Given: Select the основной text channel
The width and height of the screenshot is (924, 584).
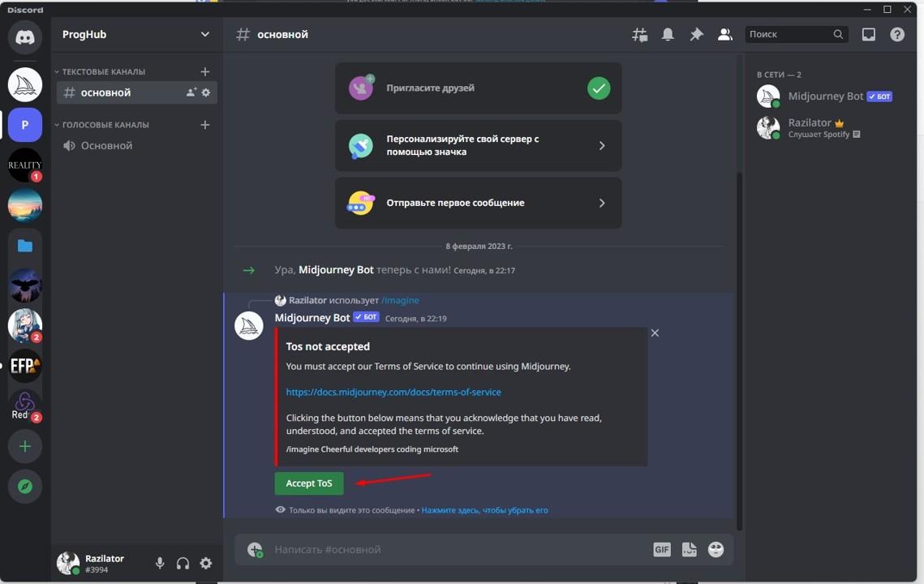Looking at the screenshot, I should pyautogui.click(x=137, y=92).
